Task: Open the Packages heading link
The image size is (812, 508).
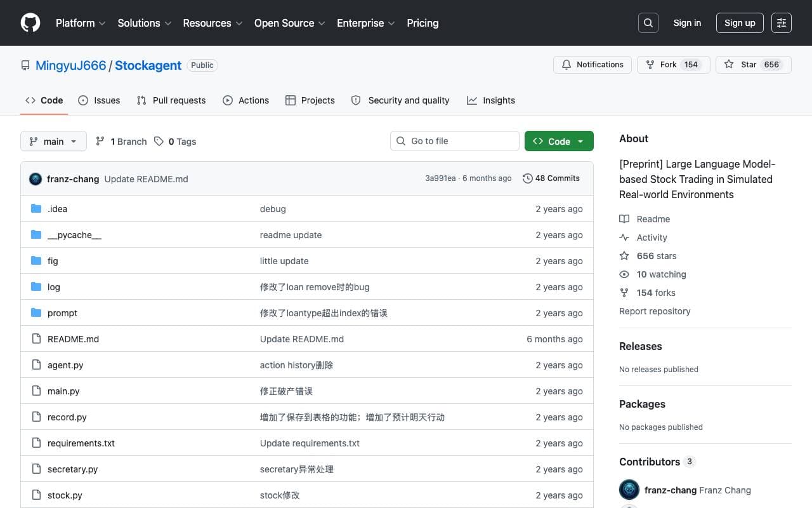Action: (x=642, y=404)
